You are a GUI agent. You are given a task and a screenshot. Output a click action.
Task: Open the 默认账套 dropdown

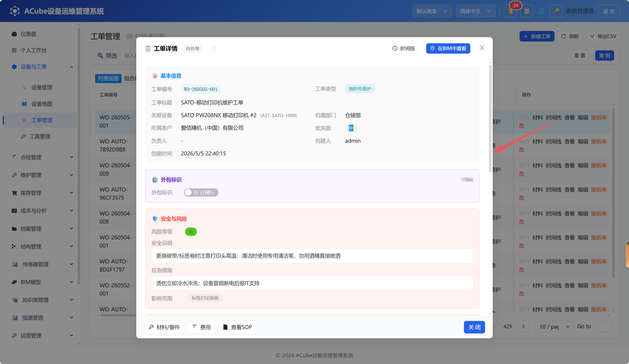432,11
